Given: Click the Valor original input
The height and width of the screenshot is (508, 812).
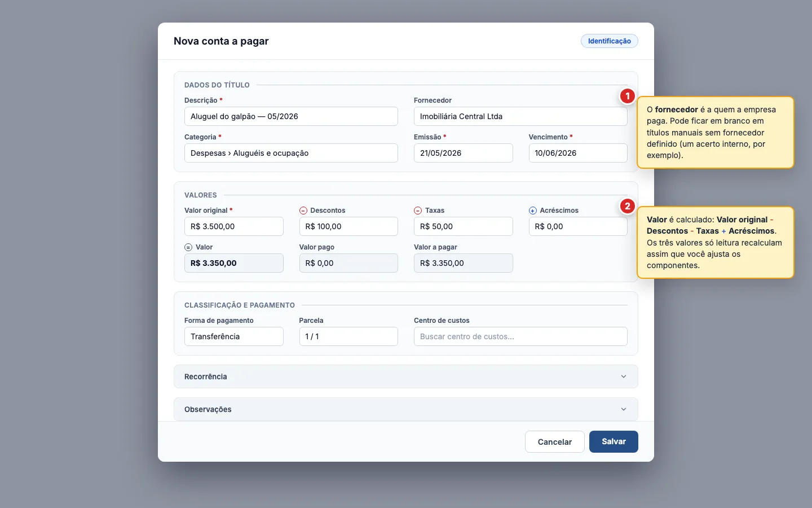Looking at the screenshot, I should tap(234, 226).
